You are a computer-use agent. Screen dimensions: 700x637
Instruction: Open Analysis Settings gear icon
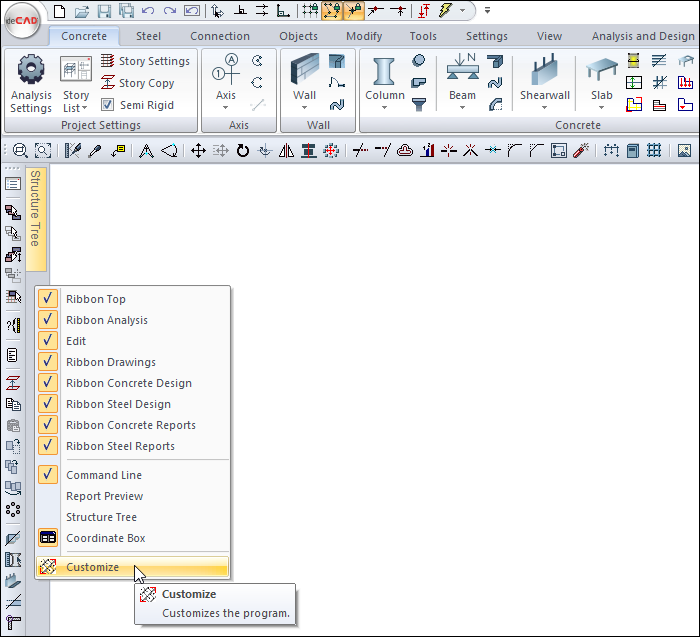click(31, 70)
